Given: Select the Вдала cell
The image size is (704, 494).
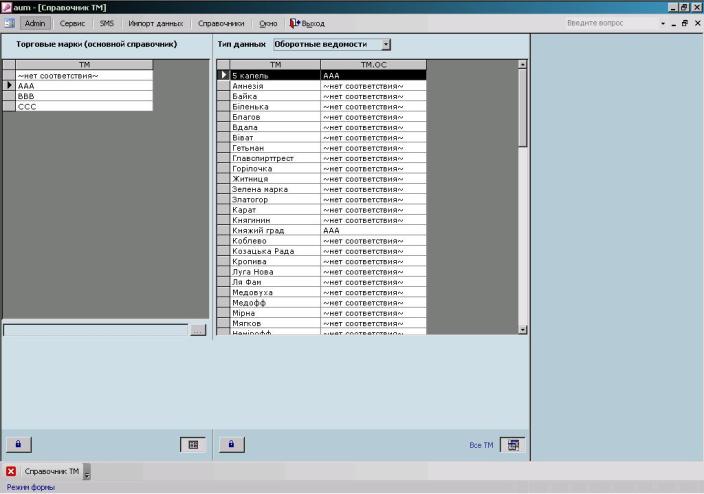Looking at the screenshot, I should point(275,127).
